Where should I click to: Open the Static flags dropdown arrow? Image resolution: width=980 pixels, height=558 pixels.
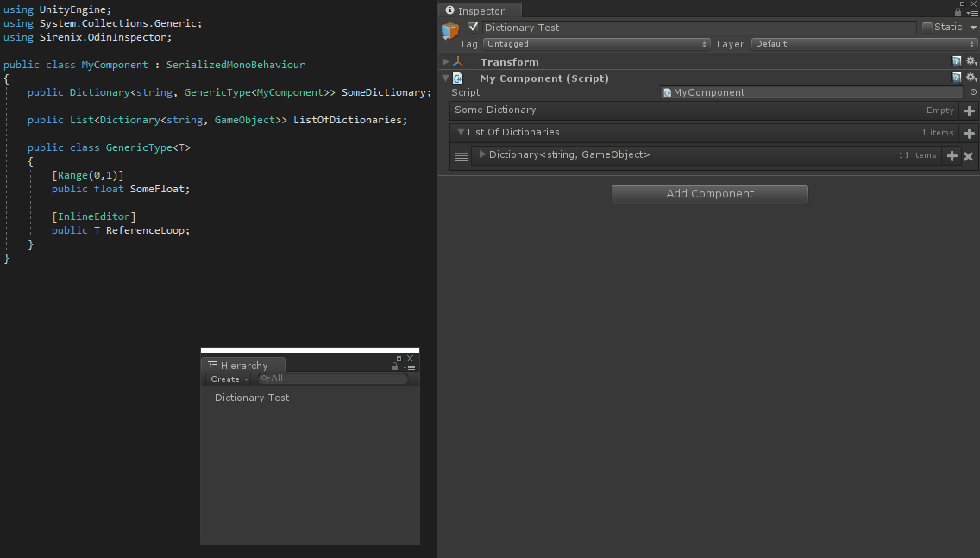coord(973,28)
